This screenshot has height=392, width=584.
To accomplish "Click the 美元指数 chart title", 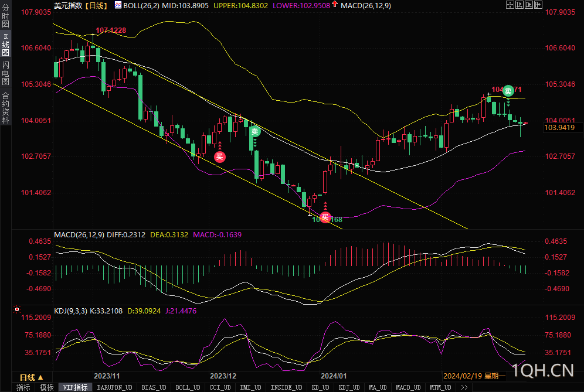I will click(68, 6).
